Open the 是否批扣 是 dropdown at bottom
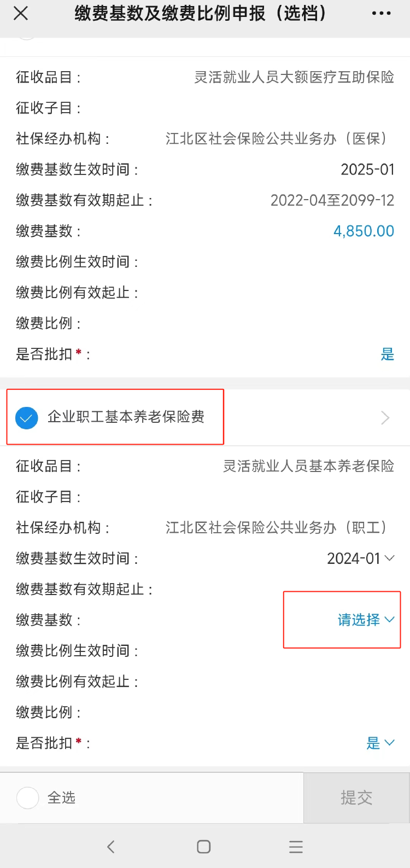This screenshot has width=410, height=868. tap(380, 743)
